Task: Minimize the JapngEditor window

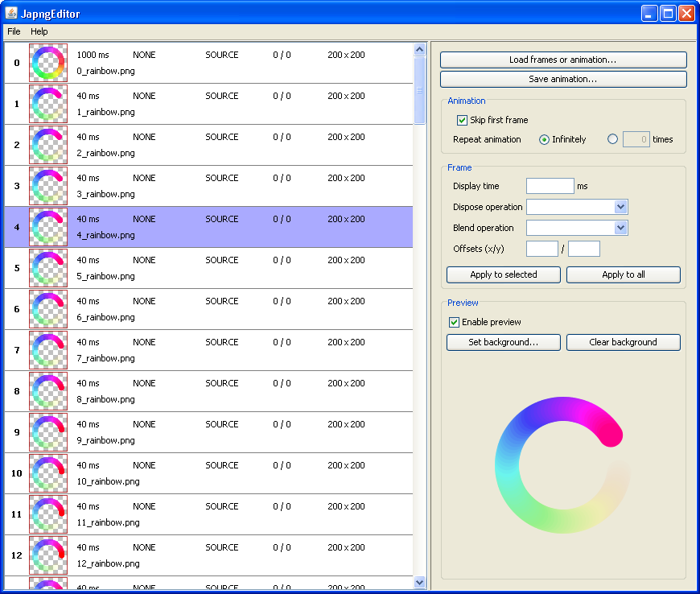Action: [x=649, y=14]
